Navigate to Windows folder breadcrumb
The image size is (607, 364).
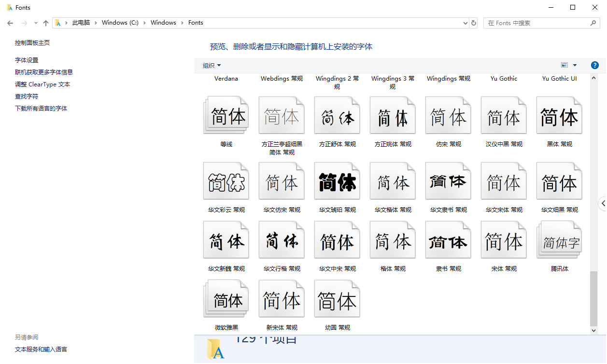[x=163, y=23]
